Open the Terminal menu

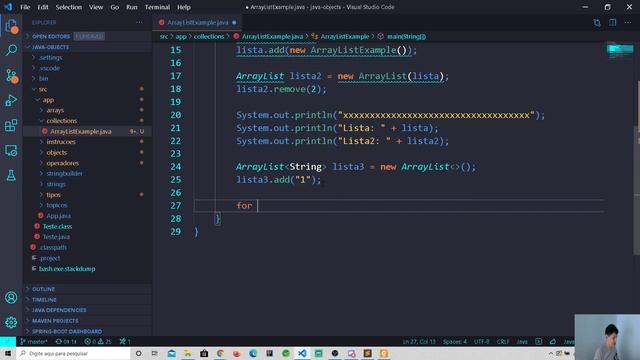157,7
